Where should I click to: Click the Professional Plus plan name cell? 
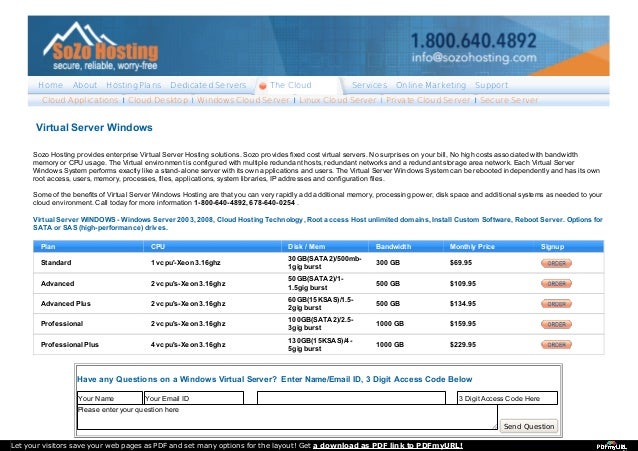(x=70, y=344)
